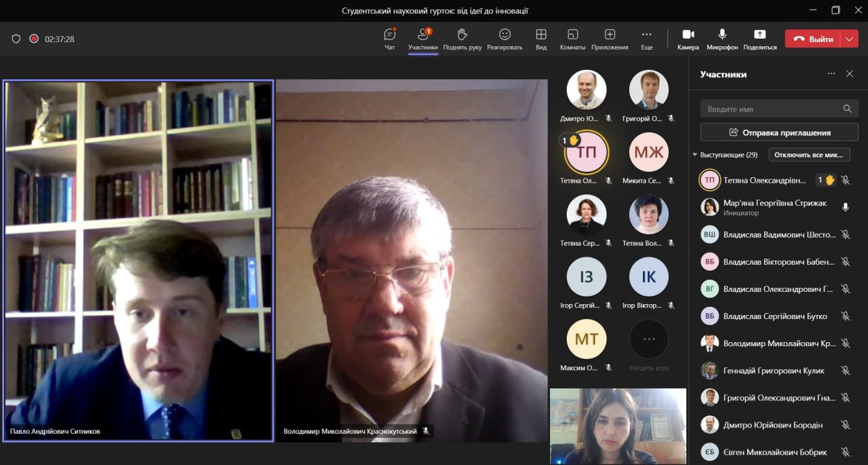Click Тетяна Вол... avatar tile
The width and height of the screenshot is (868, 465).
[x=649, y=215]
